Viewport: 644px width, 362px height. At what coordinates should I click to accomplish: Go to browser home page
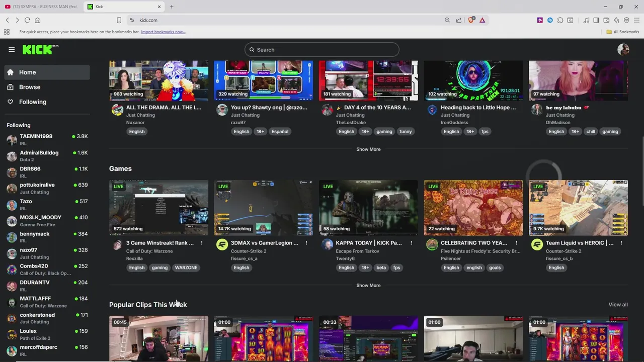37,20
